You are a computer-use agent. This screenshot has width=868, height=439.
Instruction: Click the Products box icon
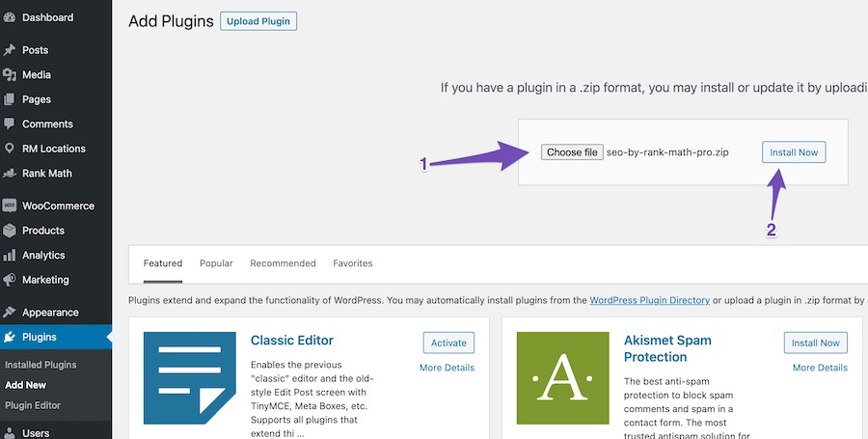tap(9, 231)
